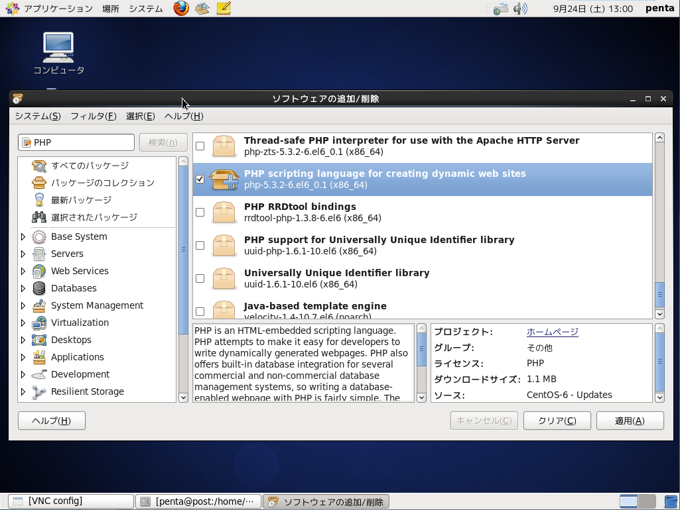
Task: Check the uuid-php support package box
Action: [200, 245]
